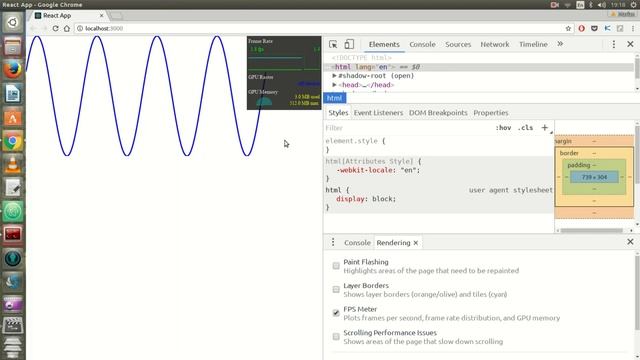Click the display: block declaration

(366, 199)
